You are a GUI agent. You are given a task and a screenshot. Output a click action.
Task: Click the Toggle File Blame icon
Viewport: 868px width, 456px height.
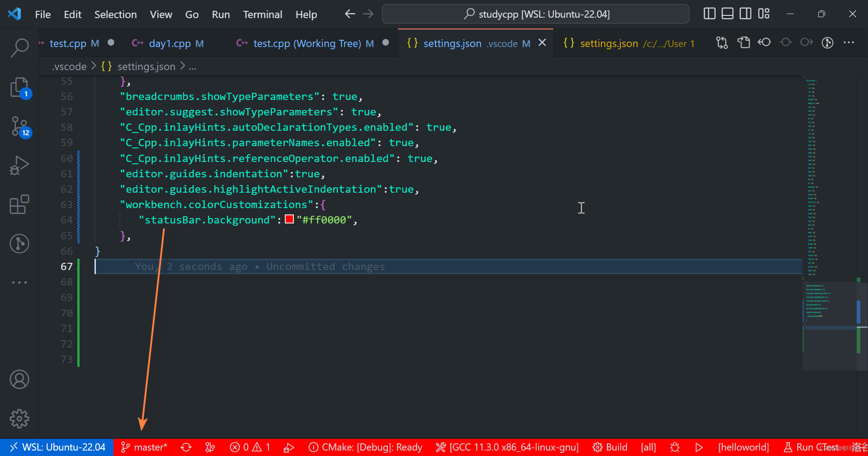(764, 43)
